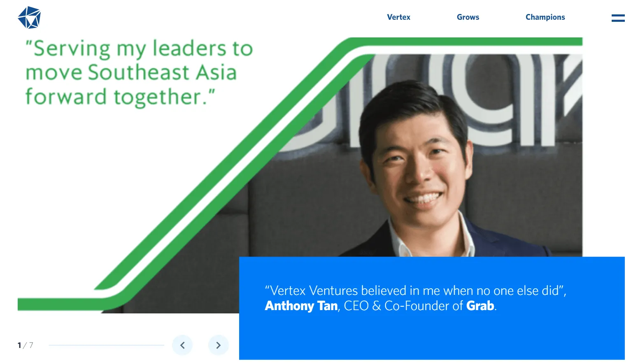This screenshot has width=631, height=364.
Task: Open the hamburger menu icon
Action: click(618, 18)
